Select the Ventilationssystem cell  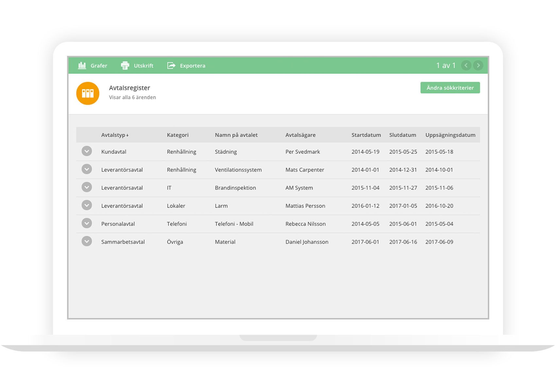coord(238,170)
